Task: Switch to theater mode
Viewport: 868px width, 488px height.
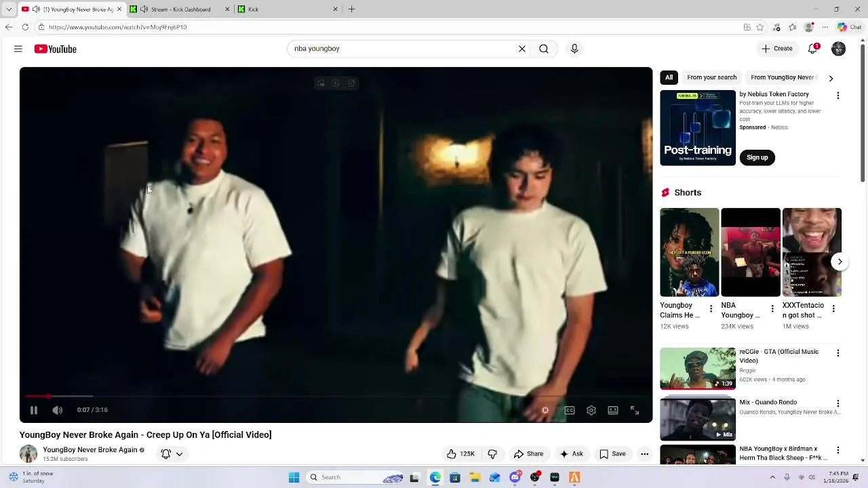Action: tap(613, 410)
